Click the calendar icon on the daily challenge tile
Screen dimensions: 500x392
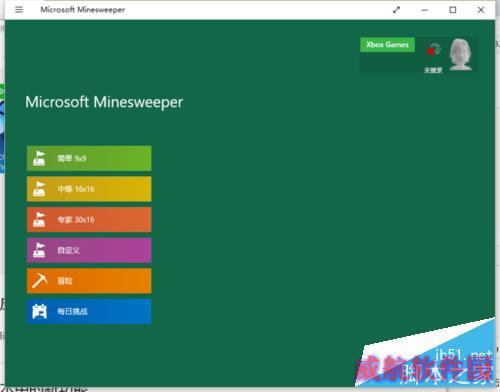[x=39, y=312]
